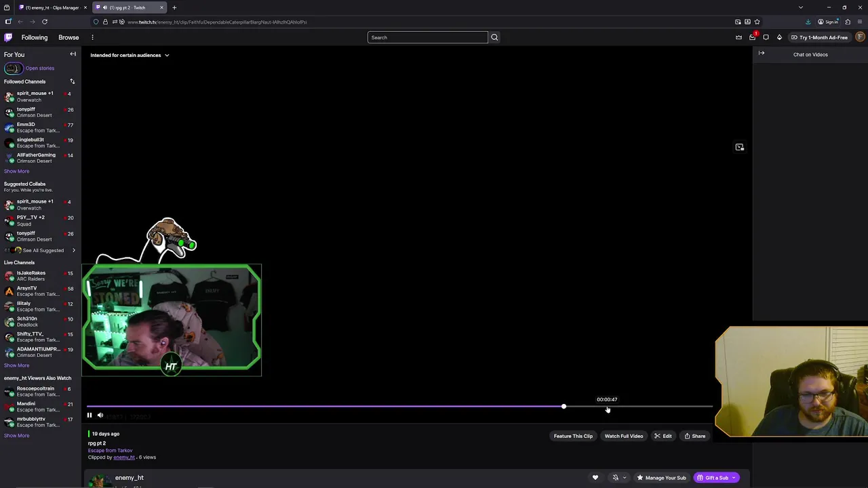
Task: Open user profile avatar menu
Action: 861,37
